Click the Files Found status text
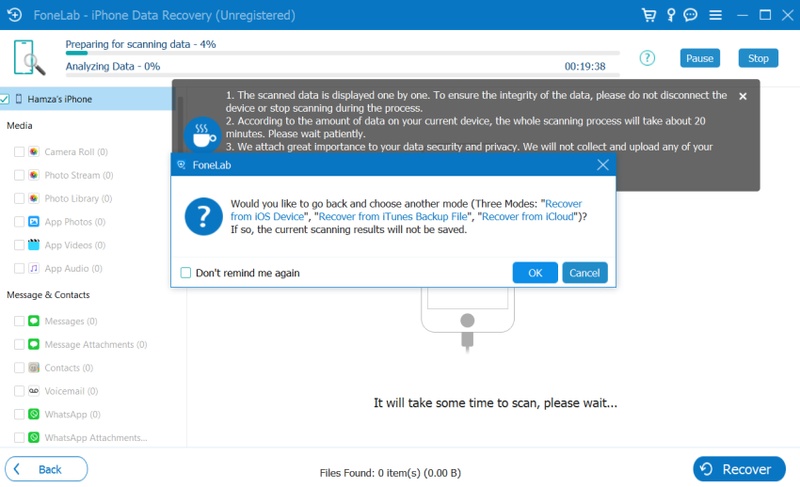800x487 pixels. (390, 473)
